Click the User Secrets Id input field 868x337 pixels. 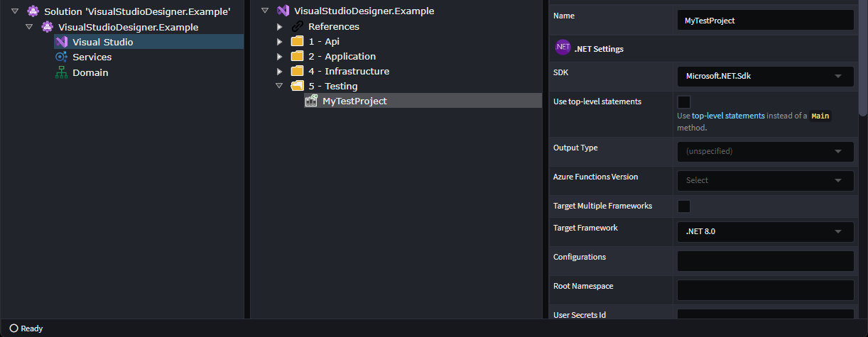(x=766, y=314)
